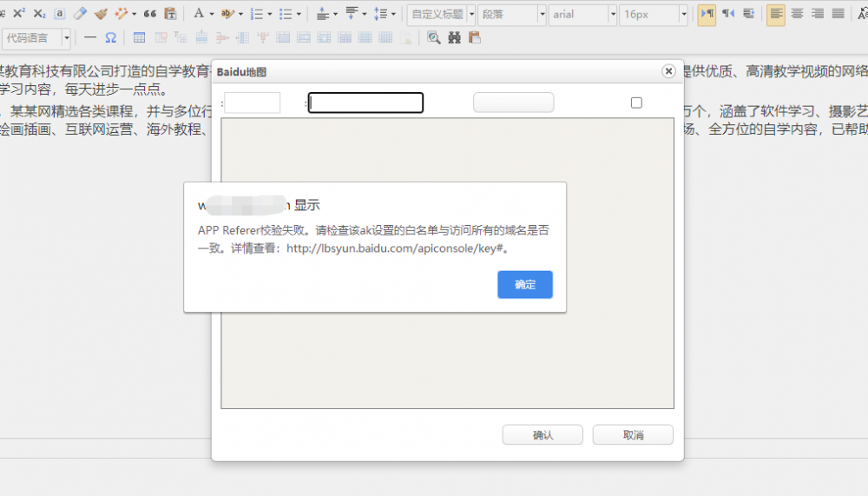
Task: Apply subscript formatting
Action: pos(39,13)
